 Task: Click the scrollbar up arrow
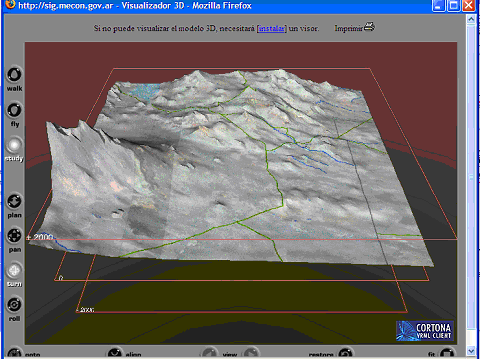(x=471, y=19)
